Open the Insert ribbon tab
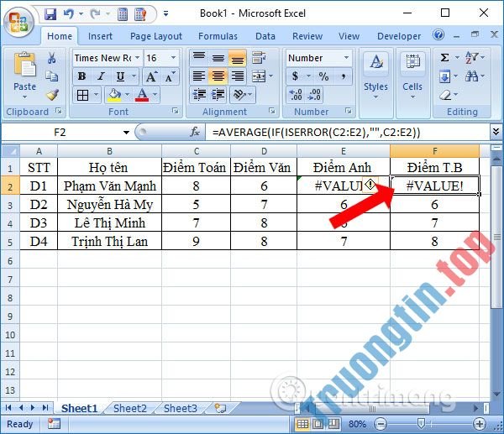Image resolution: width=504 pixels, height=434 pixels. pyautogui.click(x=100, y=36)
